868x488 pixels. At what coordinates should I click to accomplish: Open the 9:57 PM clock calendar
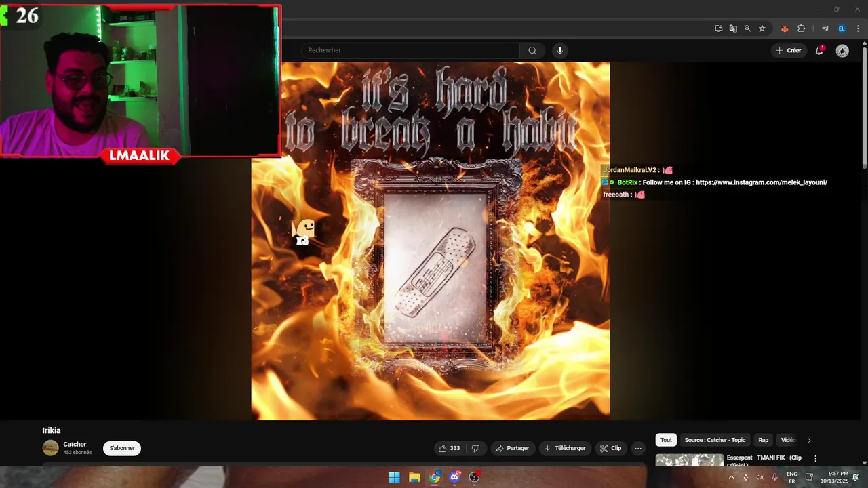tap(834, 477)
